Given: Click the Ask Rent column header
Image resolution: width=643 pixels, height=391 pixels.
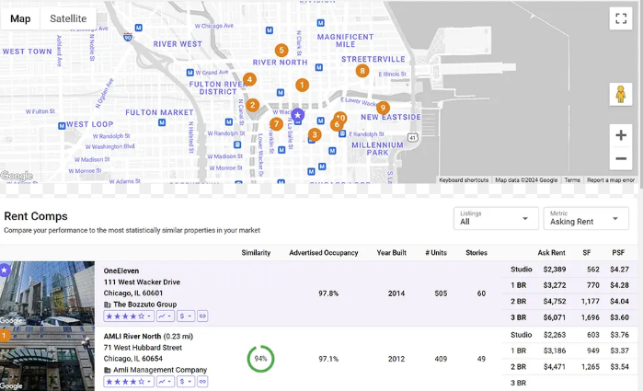Looking at the screenshot, I should [x=551, y=253].
